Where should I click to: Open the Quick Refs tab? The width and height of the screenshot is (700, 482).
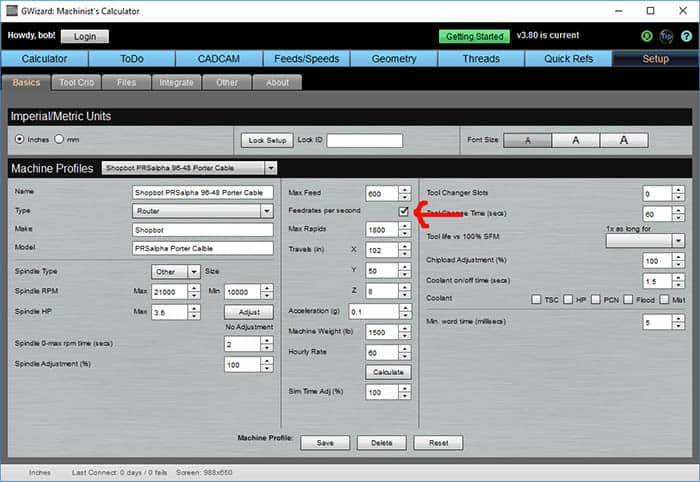coord(568,59)
